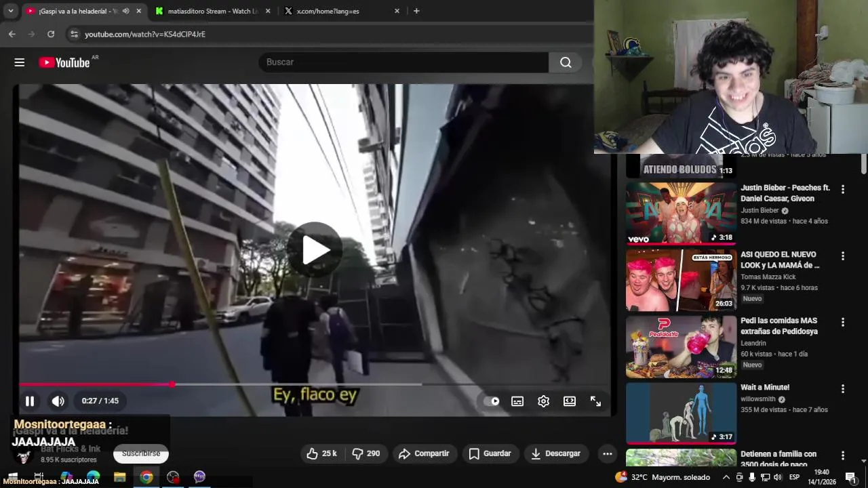Play the Wait a Minute! thumbnail
This screenshot has width=868, height=488.
[x=681, y=412]
